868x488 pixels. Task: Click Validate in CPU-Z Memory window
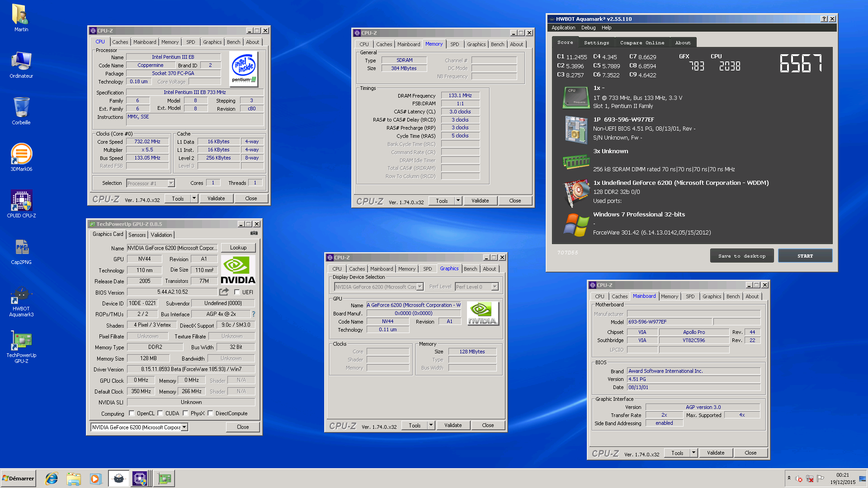point(480,201)
